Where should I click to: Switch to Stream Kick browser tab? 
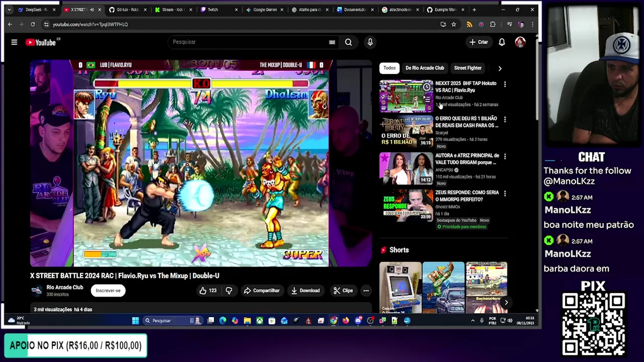[173, 10]
